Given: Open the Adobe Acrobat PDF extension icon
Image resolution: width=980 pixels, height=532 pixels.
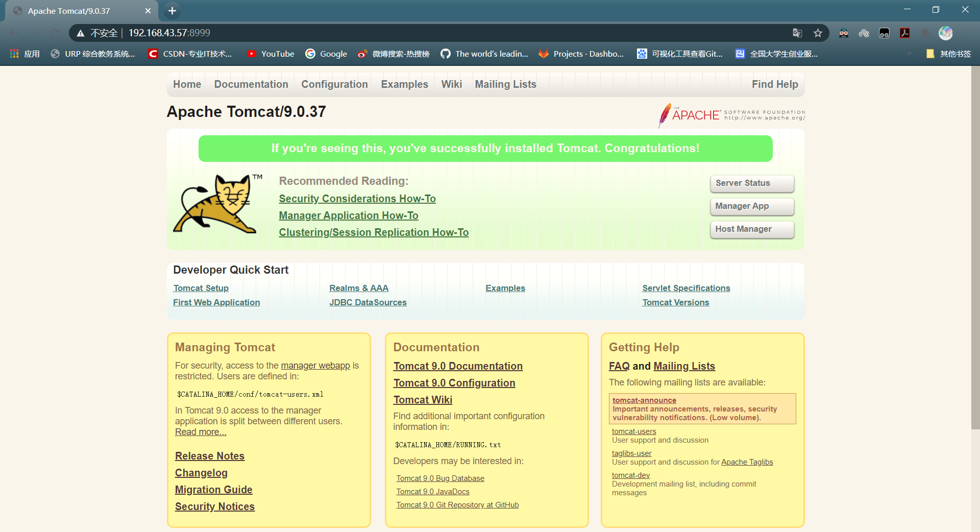Looking at the screenshot, I should 904,33.
